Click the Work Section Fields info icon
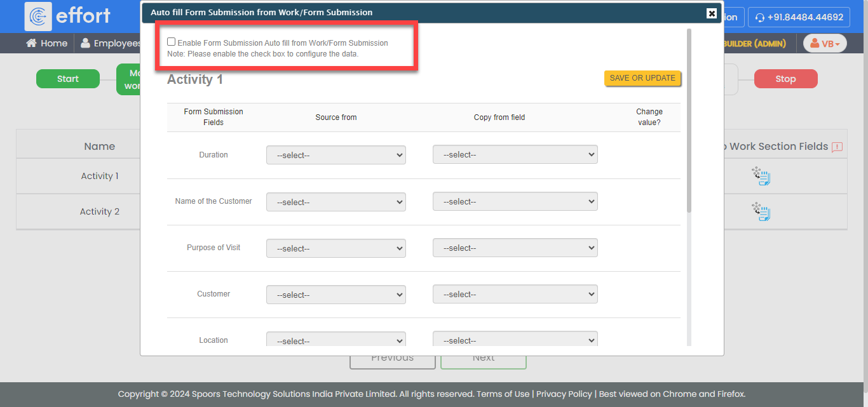The image size is (868, 407). pyautogui.click(x=837, y=147)
